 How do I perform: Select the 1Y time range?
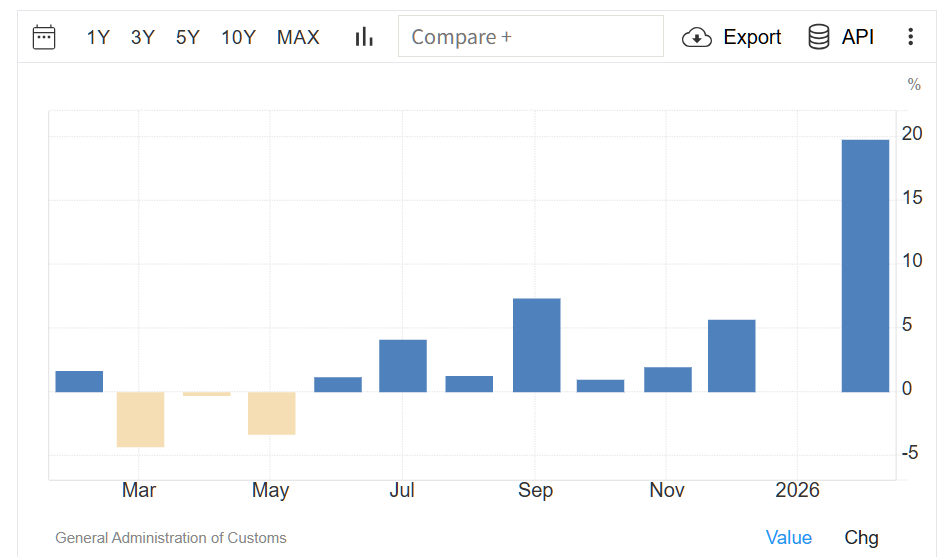click(98, 37)
